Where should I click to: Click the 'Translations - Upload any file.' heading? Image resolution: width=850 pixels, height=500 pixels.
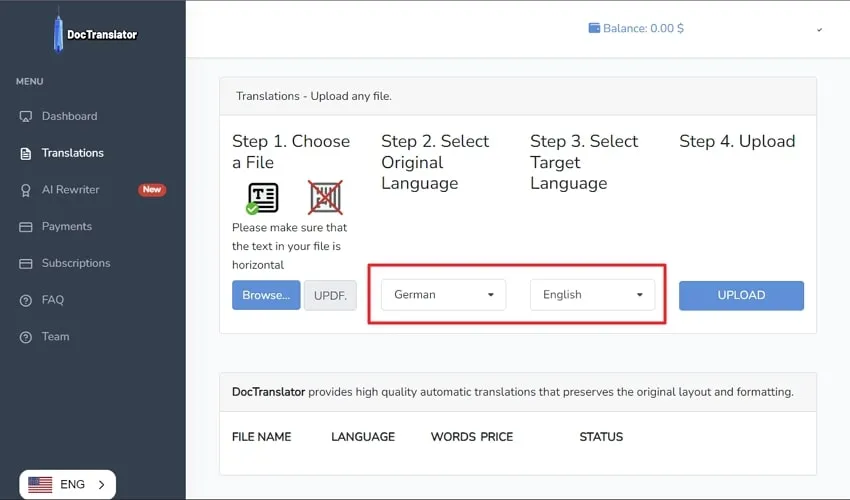[314, 96]
